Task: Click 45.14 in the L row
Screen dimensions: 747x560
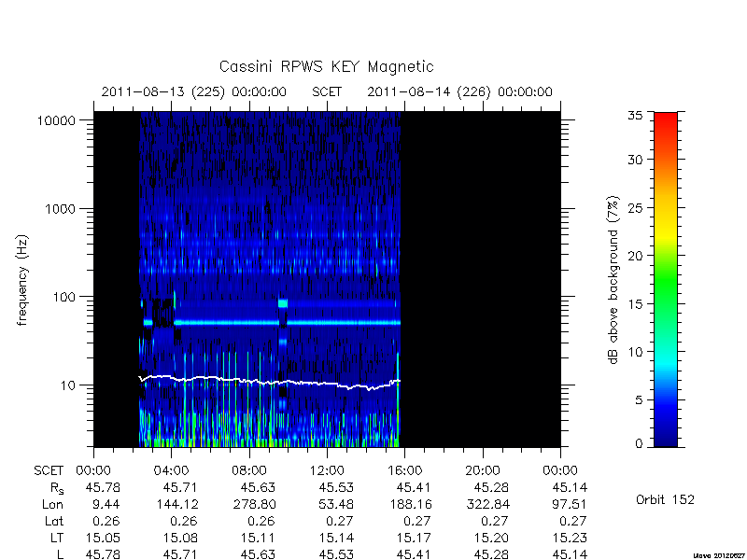Action: (570, 554)
